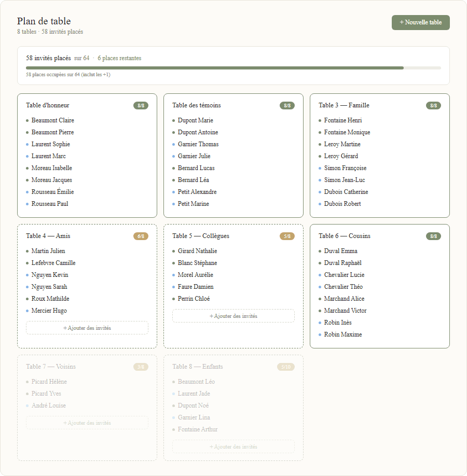The width and height of the screenshot is (467, 476).
Task: Click Ajouter des invités on Table 4
Action: (87, 327)
